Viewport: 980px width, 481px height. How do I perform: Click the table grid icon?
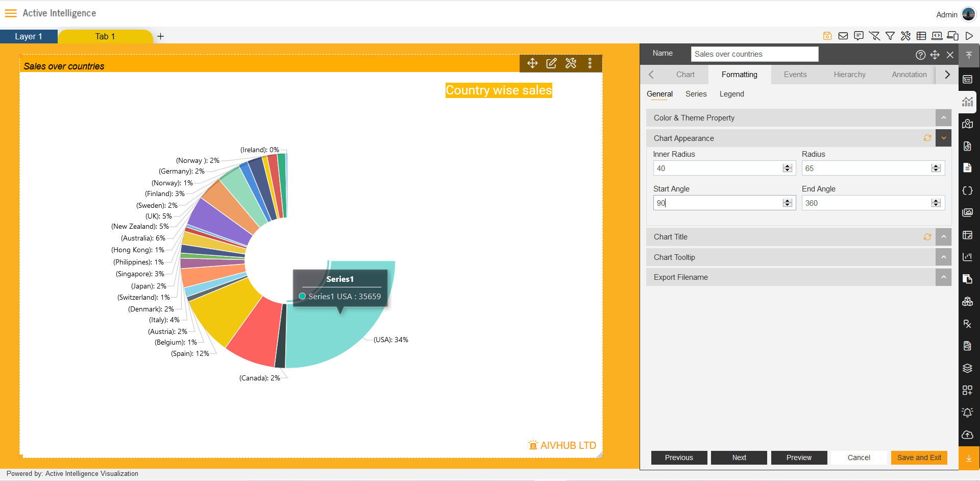point(921,36)
